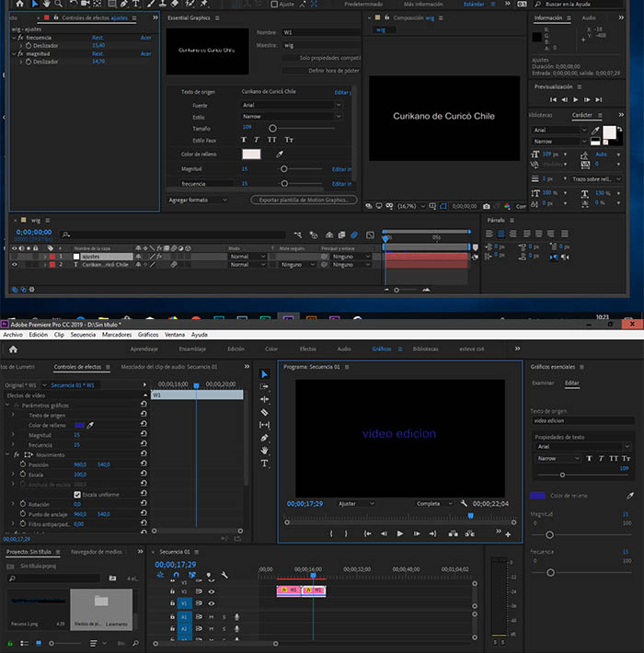Click the Premiere timeline settings wrench
The image size is (644, 653).
pyautogui.click(x=224, y=575)
